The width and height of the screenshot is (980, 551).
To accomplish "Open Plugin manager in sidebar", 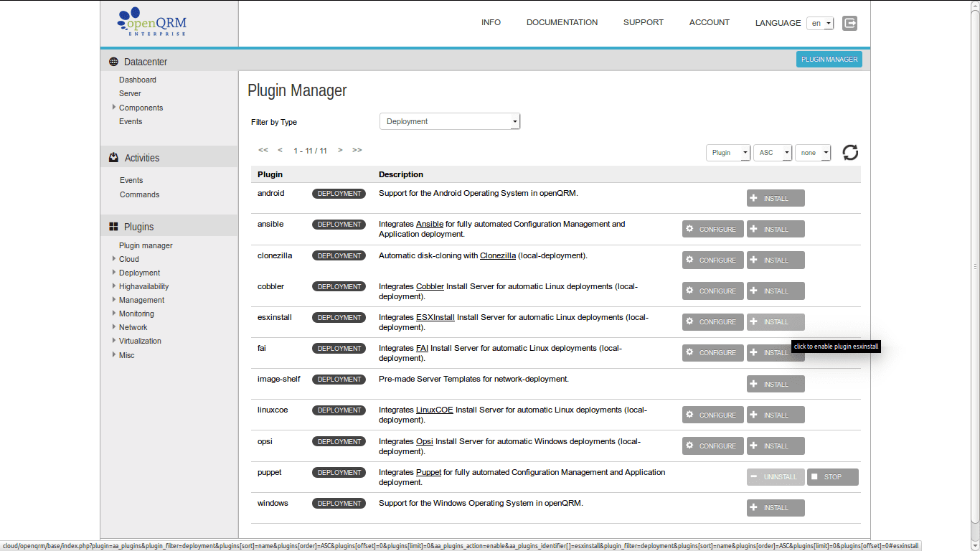I will pos(146,245).
